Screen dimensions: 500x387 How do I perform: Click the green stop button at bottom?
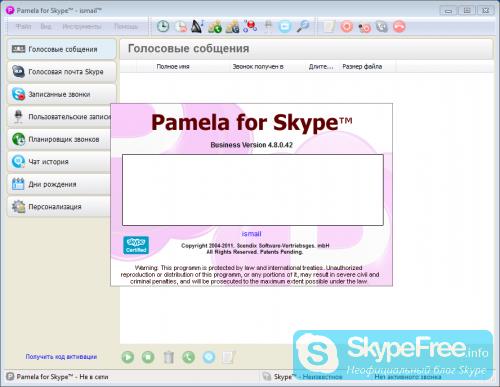pos(148,357)
